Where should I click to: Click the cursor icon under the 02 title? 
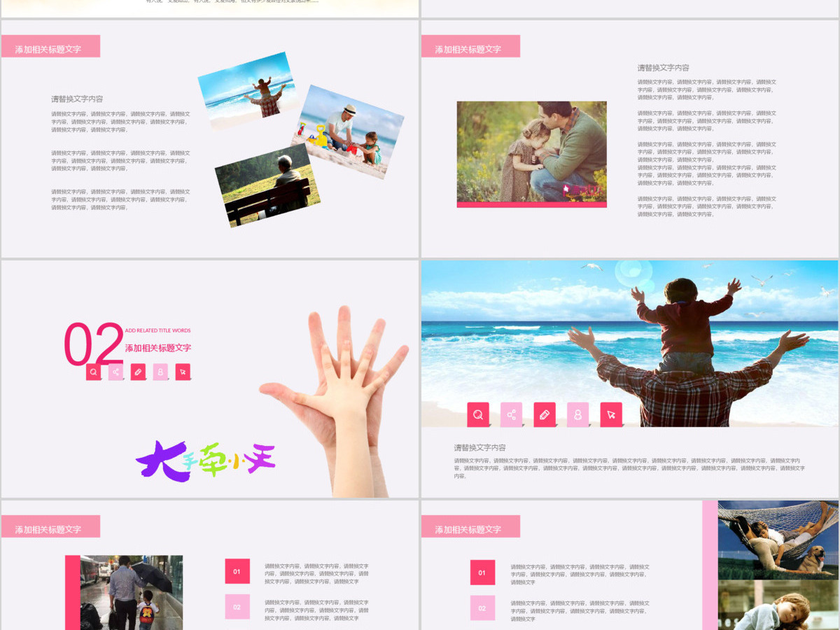pos(183,372)
